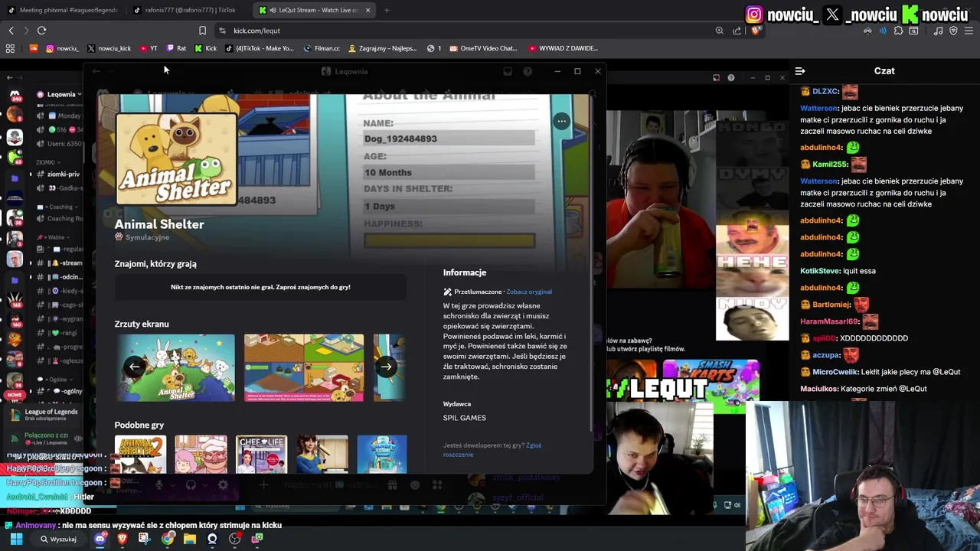Toggle Discord microphone mute button

coord(158,484)
